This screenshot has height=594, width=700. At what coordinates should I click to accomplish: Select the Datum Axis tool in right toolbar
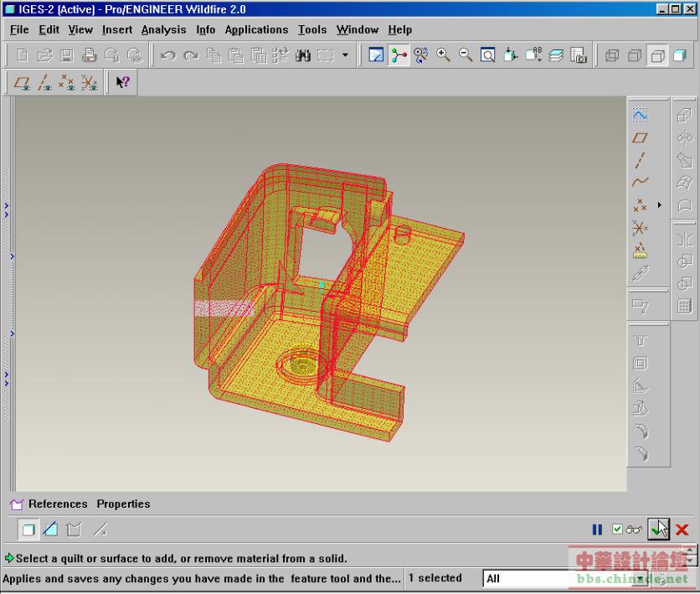pyautogui.click(x=640, y=160)
